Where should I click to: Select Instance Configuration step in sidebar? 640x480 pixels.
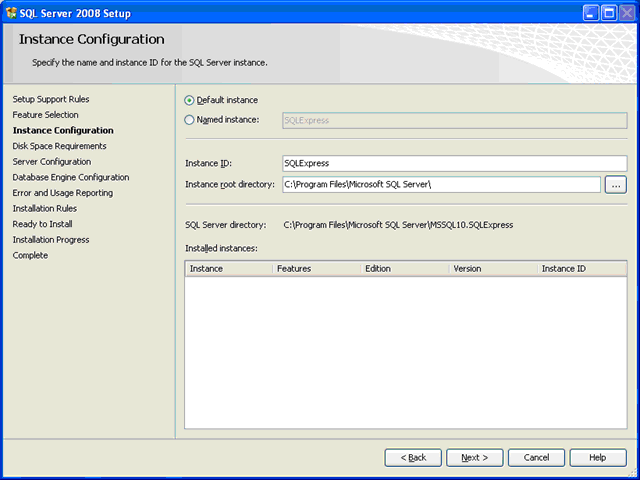[x=63, y=130]
